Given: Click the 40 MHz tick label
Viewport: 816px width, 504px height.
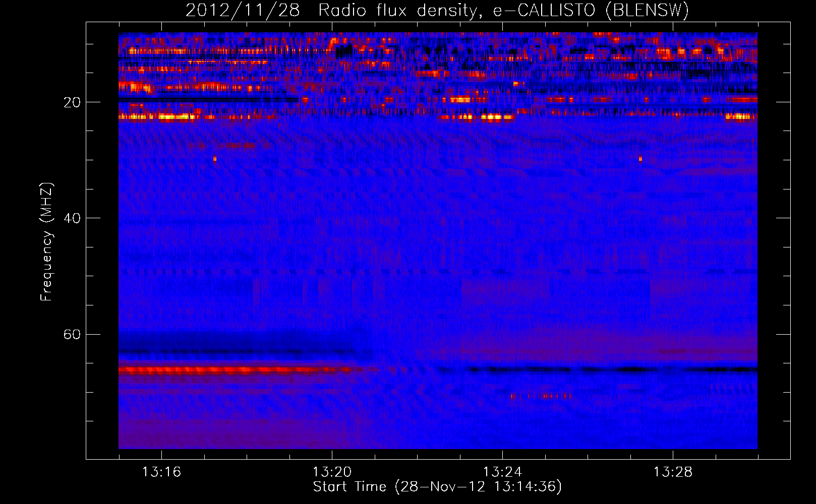Looking at the screenshot, I should pos(72,218).
